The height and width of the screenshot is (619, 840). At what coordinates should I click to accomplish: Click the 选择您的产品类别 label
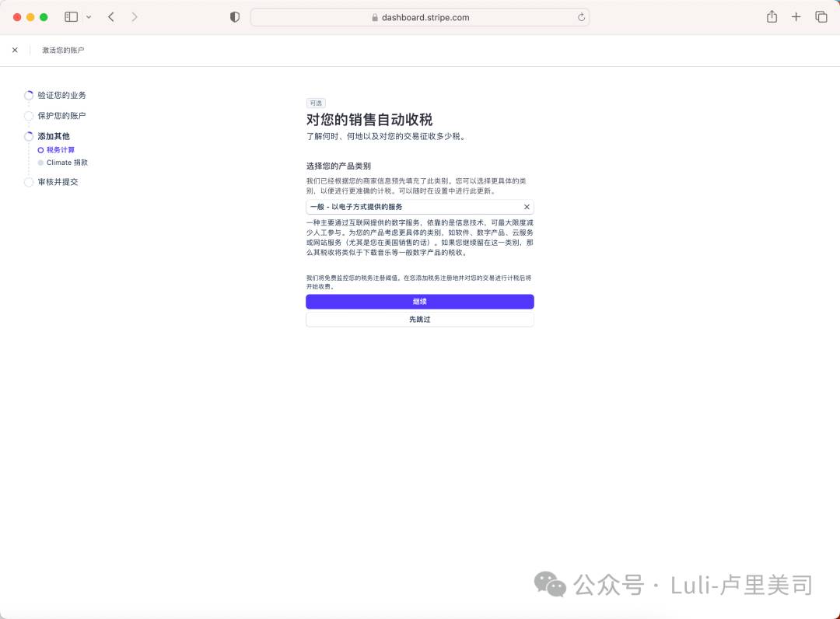338,166
